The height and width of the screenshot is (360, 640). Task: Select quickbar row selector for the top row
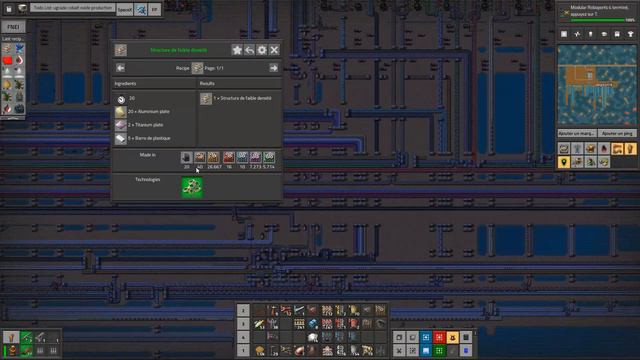[243, 310]
